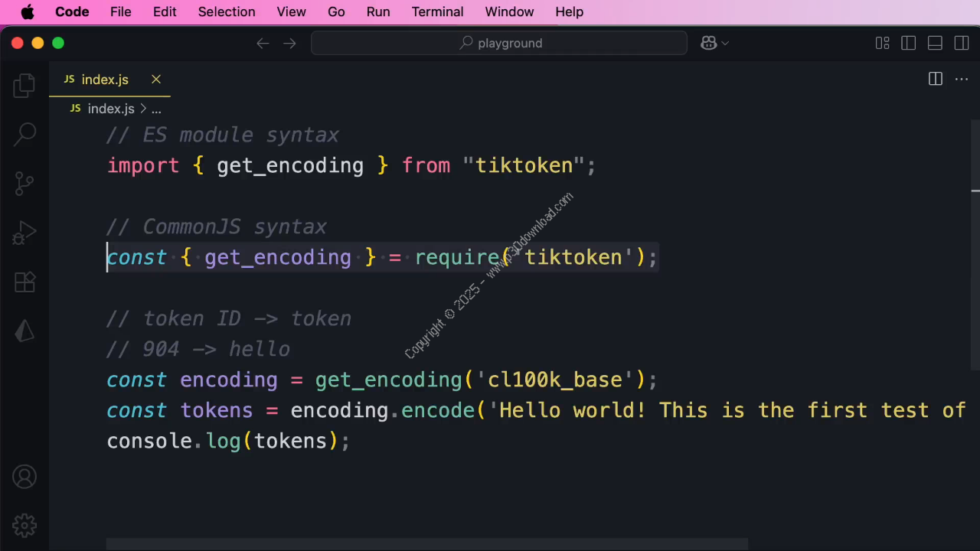This screenshot has height=551, width=980.
Task: Open Customize Layout icon
Action: (x=882, y=44)
